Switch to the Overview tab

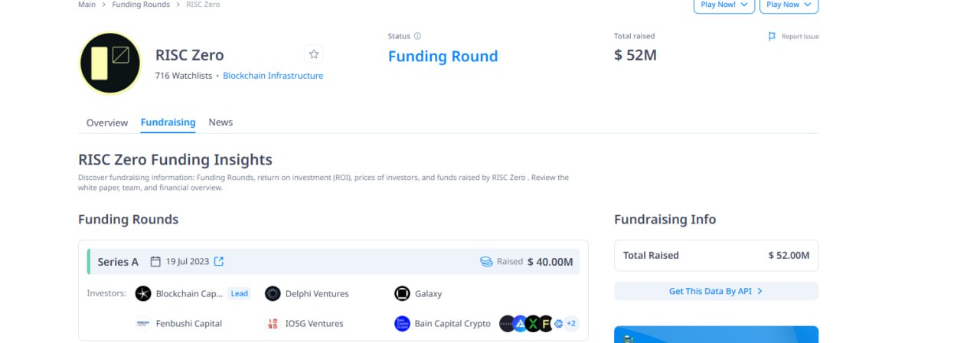point(107,122)
